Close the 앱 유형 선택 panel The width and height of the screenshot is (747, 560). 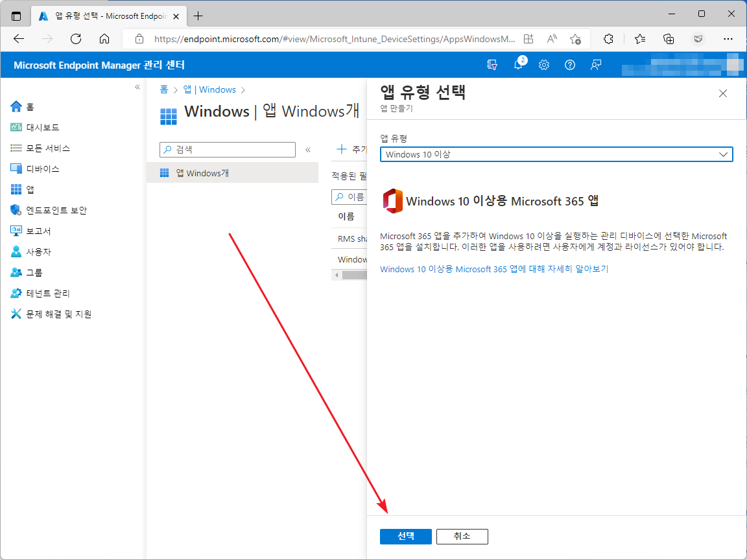coord(723,93)
